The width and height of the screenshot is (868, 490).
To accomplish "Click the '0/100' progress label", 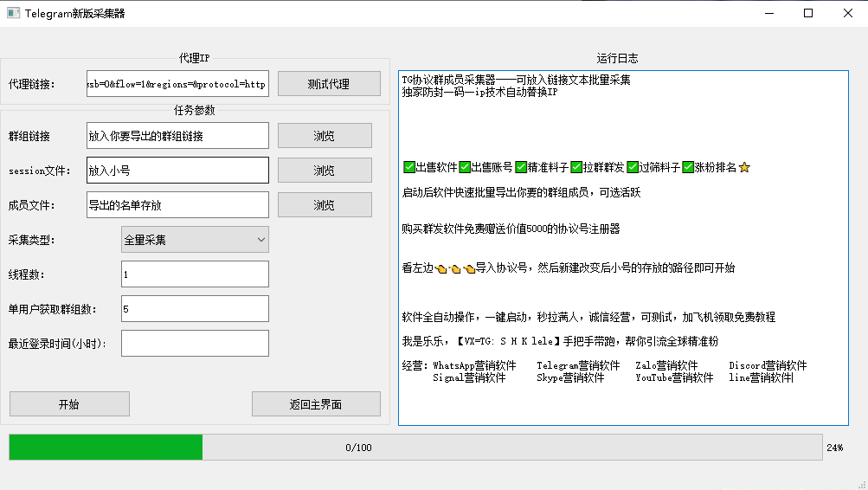I will (x=359, y=448).
